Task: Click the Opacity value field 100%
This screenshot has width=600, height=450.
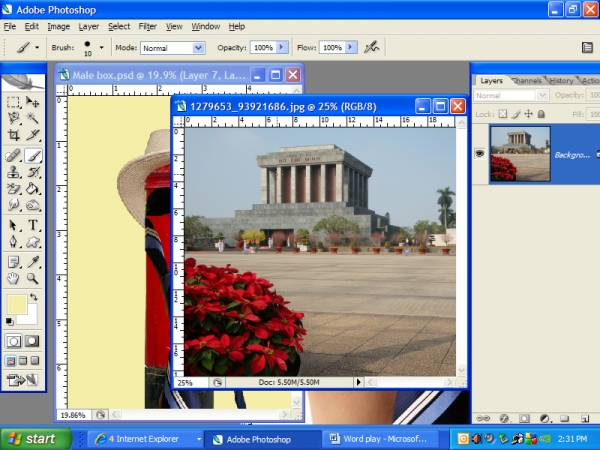Action: [x=263, y=47]
